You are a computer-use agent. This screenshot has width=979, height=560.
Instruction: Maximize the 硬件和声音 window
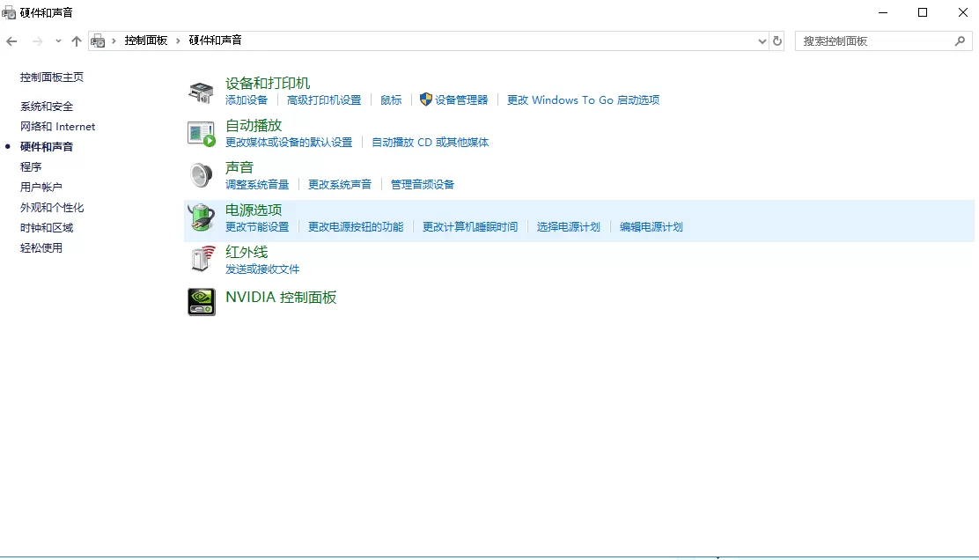click(x=923, y=12)
